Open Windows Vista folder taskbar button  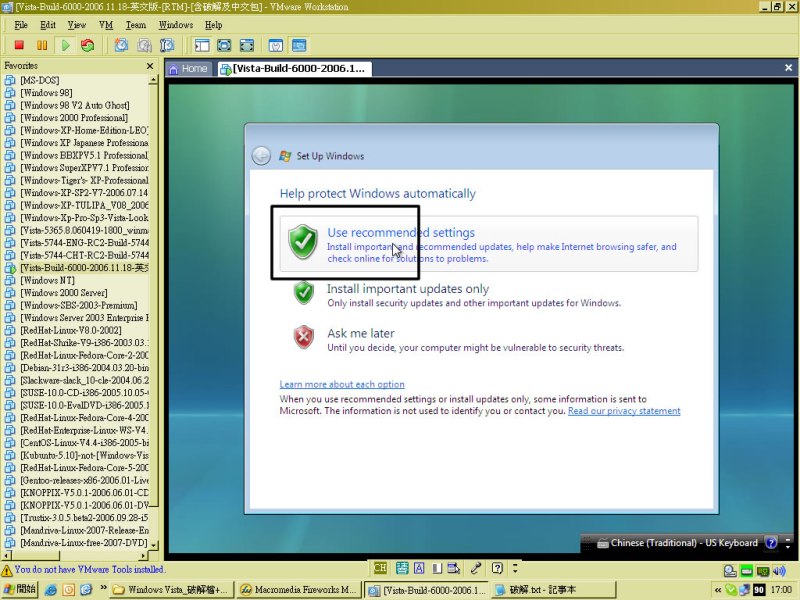click(171, 590)
